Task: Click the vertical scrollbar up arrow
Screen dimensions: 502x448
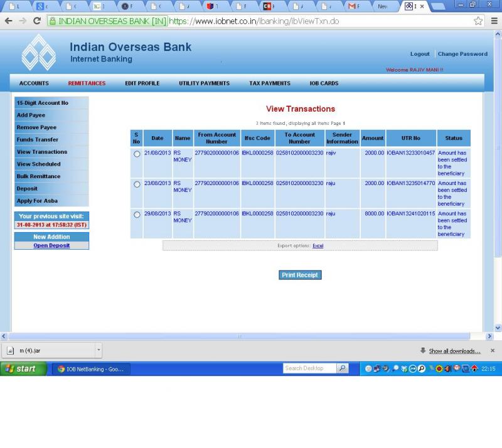Action: [x=498, y=34]
